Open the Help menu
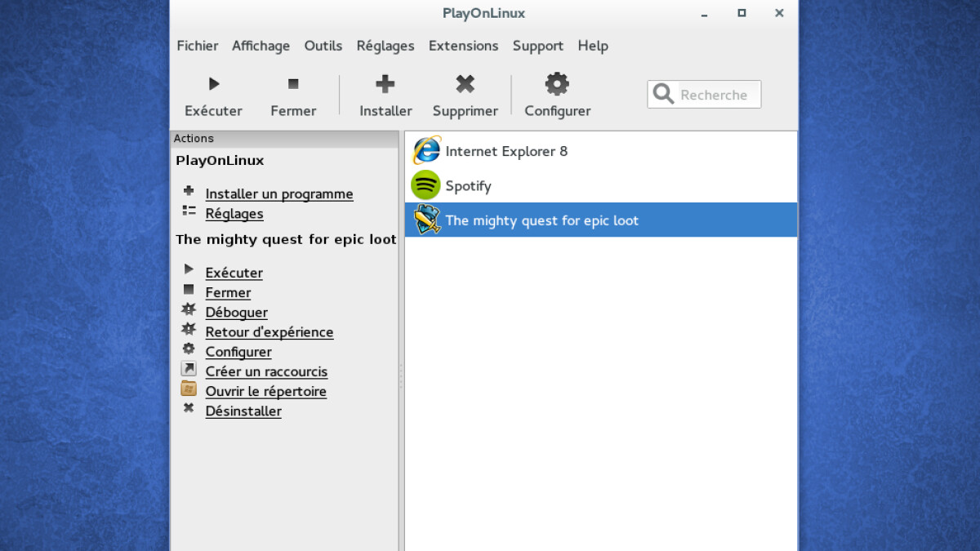The height and width of the screenshot is (551, 980). click(593, 46)
